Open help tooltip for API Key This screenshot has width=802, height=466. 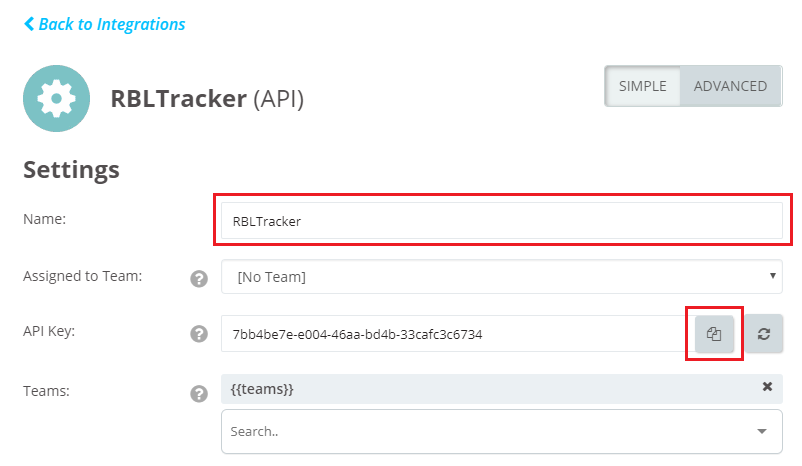tap(199, 334)
